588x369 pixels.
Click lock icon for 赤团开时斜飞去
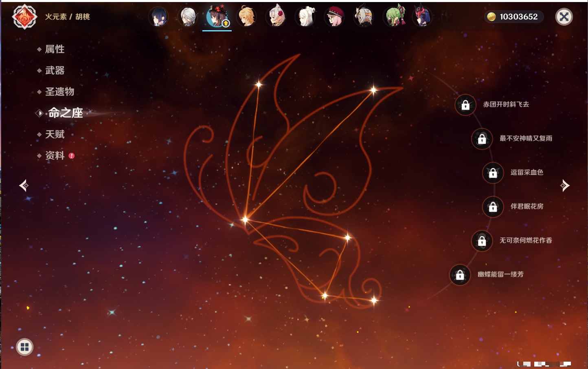click(x=465, y=105)
